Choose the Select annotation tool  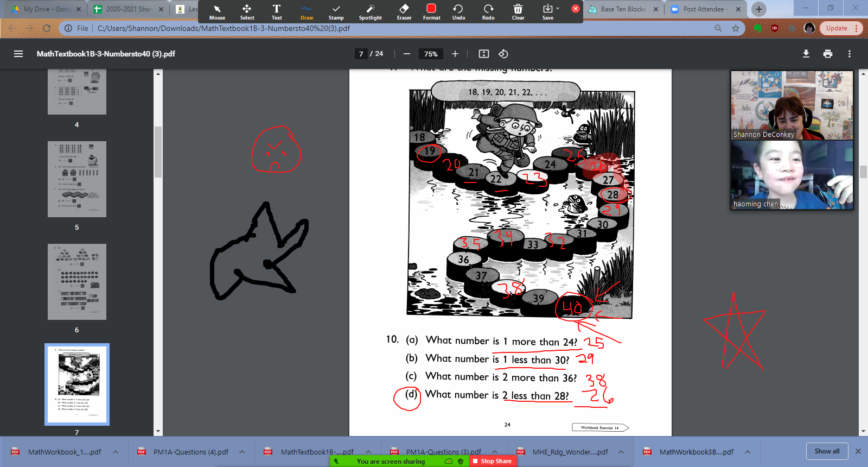point(247,12)
